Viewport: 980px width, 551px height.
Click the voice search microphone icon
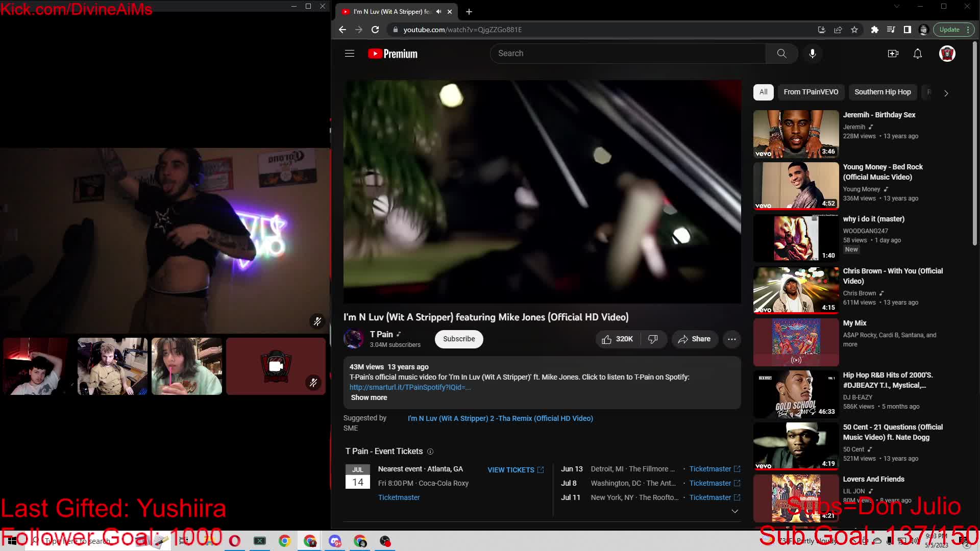pyautogui.click(x=813, y=54)
